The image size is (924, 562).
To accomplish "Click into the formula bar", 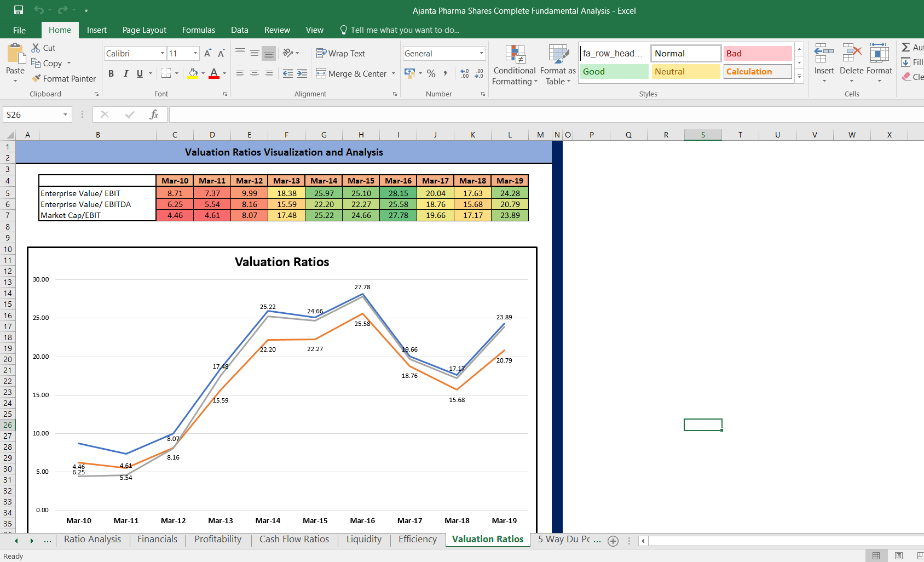I will [546, 114].
